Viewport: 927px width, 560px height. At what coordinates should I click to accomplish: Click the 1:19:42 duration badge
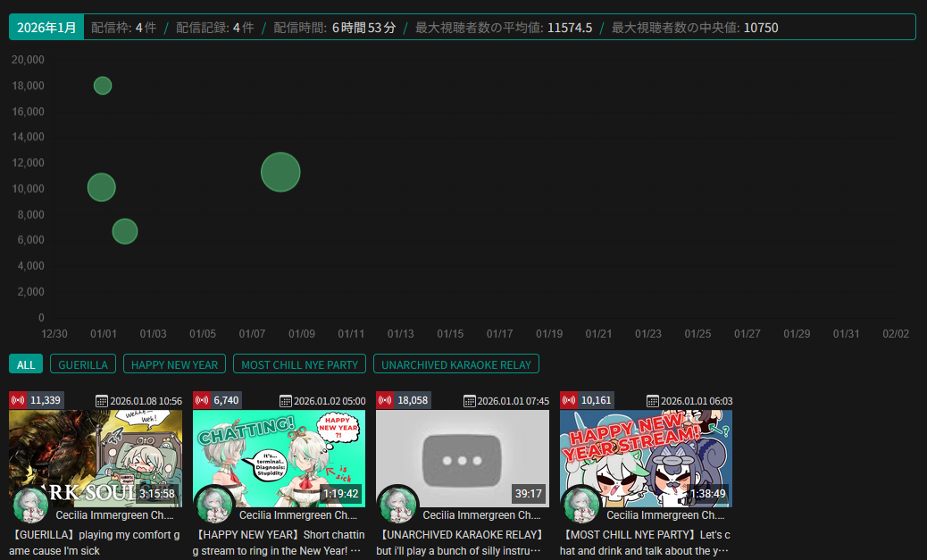[x=340, y=494]
